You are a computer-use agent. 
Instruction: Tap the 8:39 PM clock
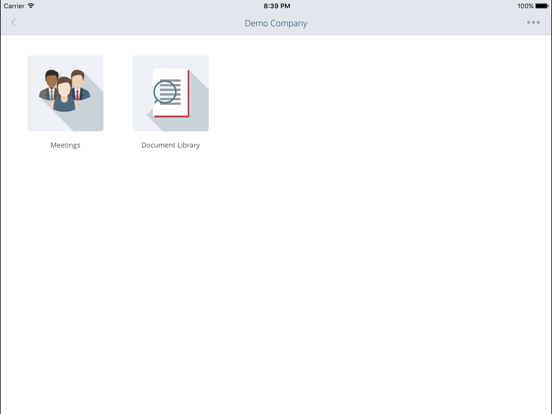277,6
